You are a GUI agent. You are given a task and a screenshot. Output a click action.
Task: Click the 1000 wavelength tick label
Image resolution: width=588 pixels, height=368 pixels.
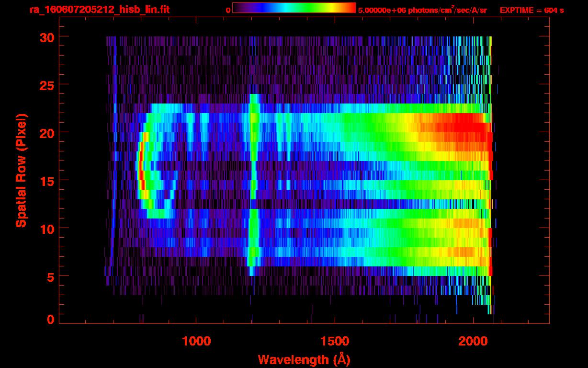[196, 341]
